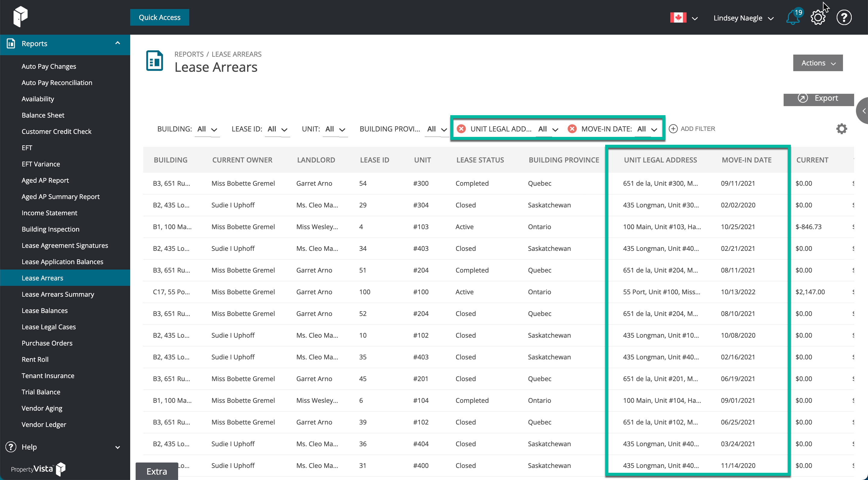Select Lease Legal Cases in sidebar
This screenshot has height=480, width=868.
pos(49,327)
